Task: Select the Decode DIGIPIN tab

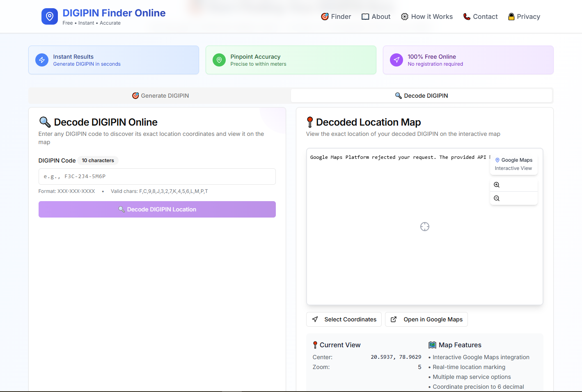Action: [422, 96]
